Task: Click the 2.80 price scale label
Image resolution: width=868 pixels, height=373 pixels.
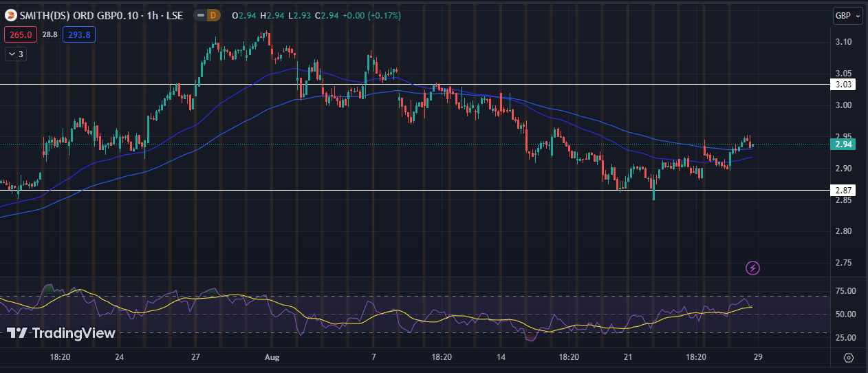Action: pos(843,231)
